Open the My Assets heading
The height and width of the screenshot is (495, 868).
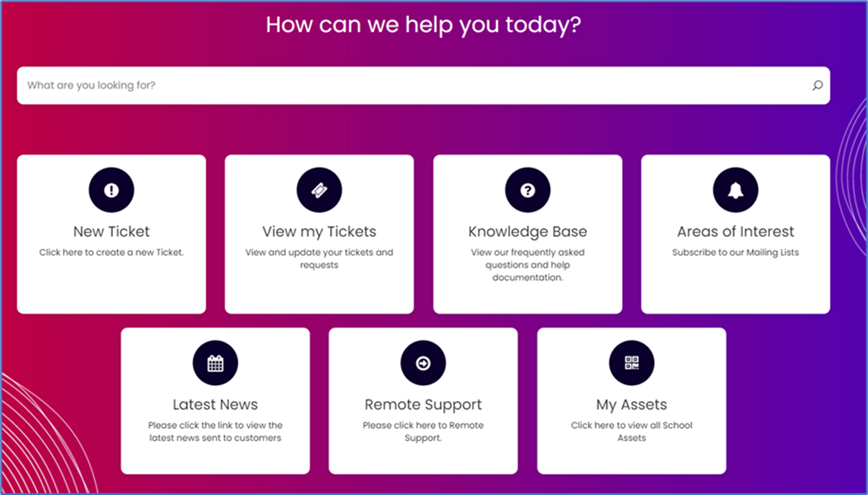click(631, 404)
